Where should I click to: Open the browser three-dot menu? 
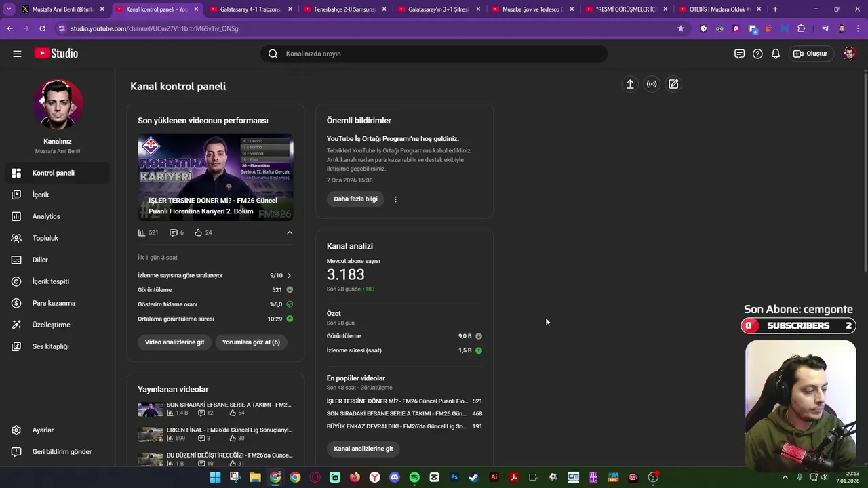click(x=858, y=28)
